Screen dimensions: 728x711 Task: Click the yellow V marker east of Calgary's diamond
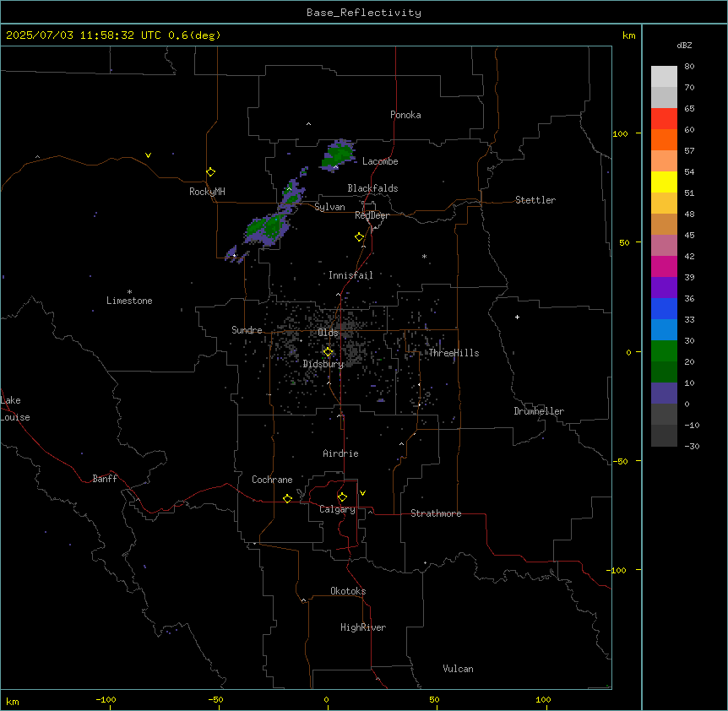362,493
